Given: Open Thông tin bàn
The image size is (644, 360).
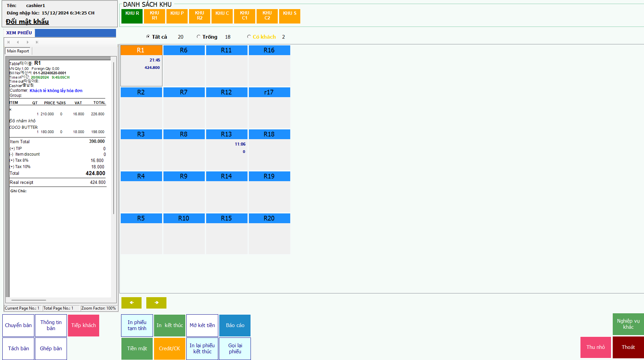Looking at the screenshot, I should (x=51, y=325).
